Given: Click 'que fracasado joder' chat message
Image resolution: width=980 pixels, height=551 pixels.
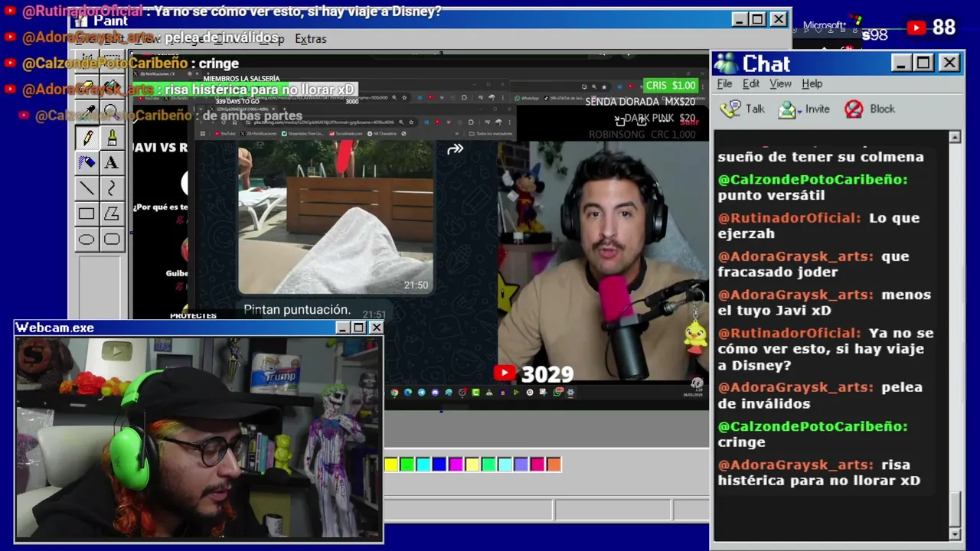Looking at the screenshot, I should (813, 264).
